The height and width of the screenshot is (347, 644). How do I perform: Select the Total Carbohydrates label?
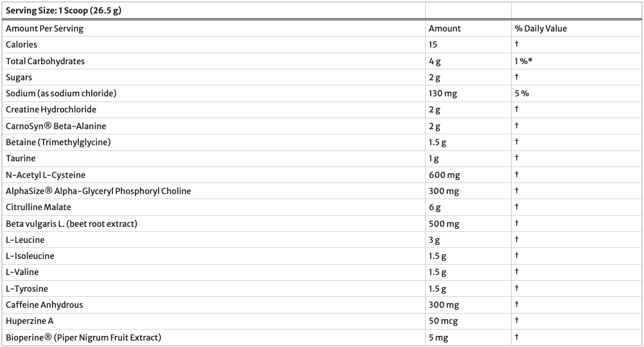click(x=45, y=61)
